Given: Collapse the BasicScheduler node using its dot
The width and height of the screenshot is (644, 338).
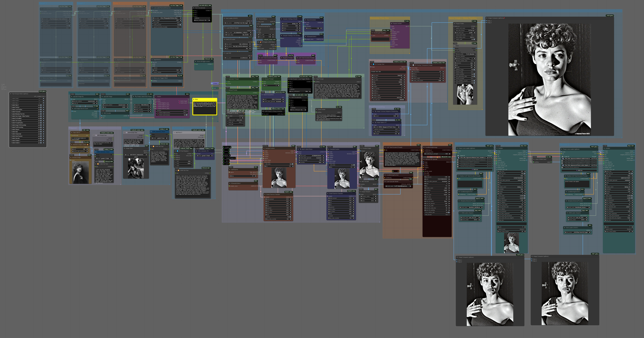Looking at the screenshot, I should pyautogui.click(x=306, y=20).
